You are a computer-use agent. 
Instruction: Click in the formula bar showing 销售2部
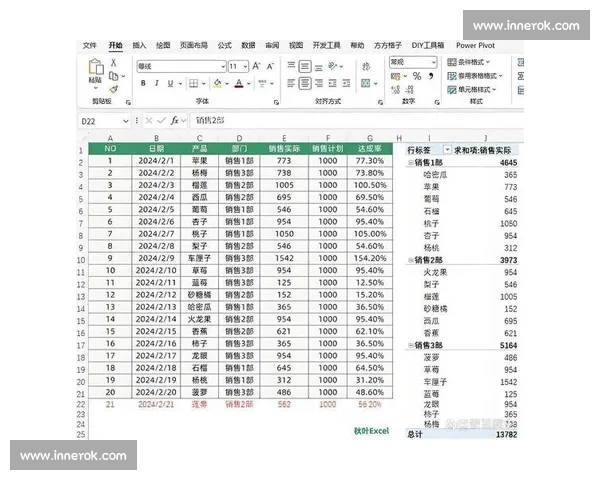(x=356, y=121)
